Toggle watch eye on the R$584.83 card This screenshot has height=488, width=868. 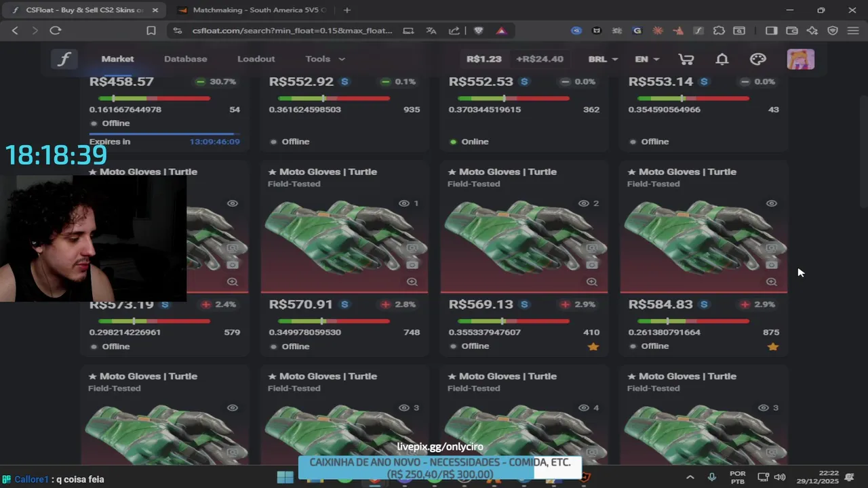tap(772, 203)
